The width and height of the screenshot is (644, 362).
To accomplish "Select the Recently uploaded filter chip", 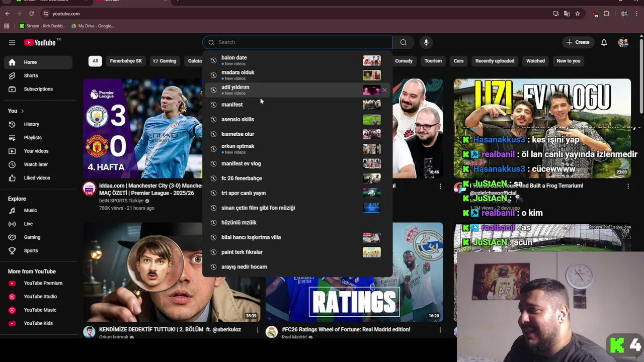I will tap(495, 61).
